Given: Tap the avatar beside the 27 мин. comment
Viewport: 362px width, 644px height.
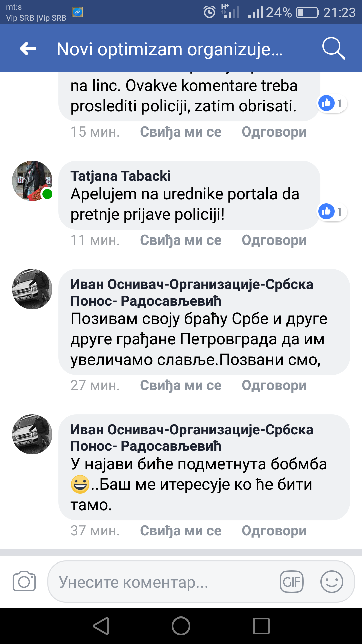Looking at the screenshot, I should (32, 289).
